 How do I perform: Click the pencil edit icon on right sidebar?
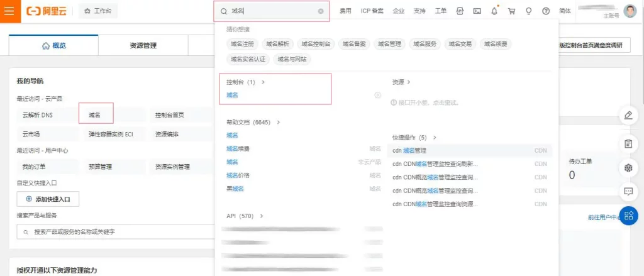(628, 115)
